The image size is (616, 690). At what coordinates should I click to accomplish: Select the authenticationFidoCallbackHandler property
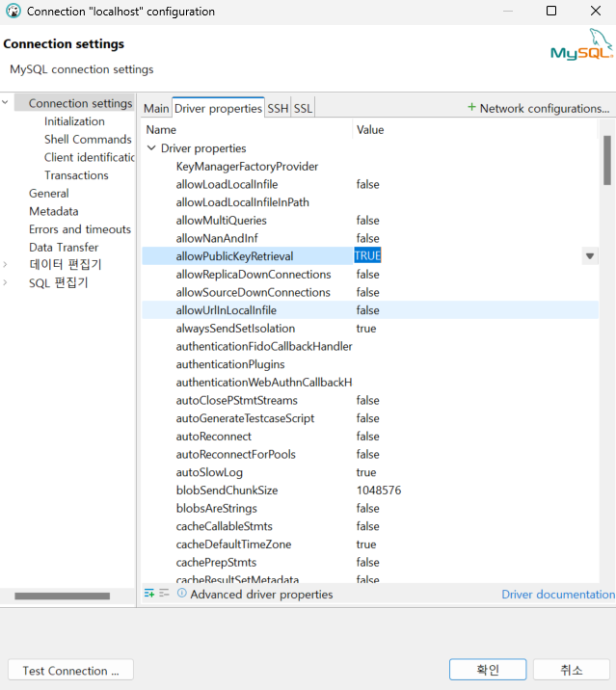[x=264, y=346]
